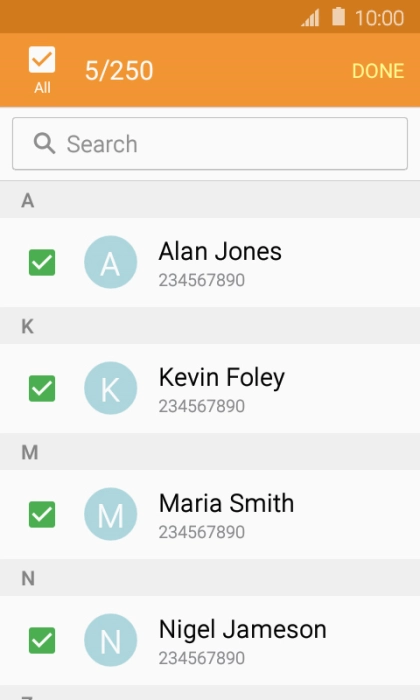Select the Alan Jones contact name
The image size is (420, 700).
(220, 251)
